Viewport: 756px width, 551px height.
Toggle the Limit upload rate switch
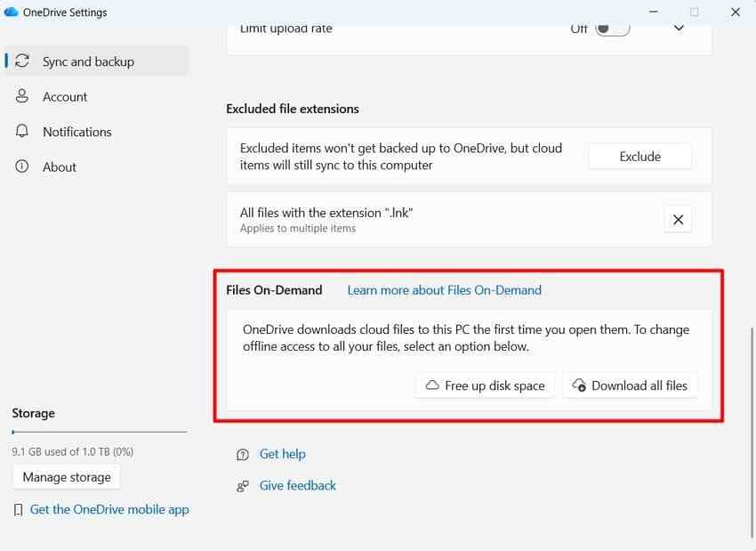[612, 28]
